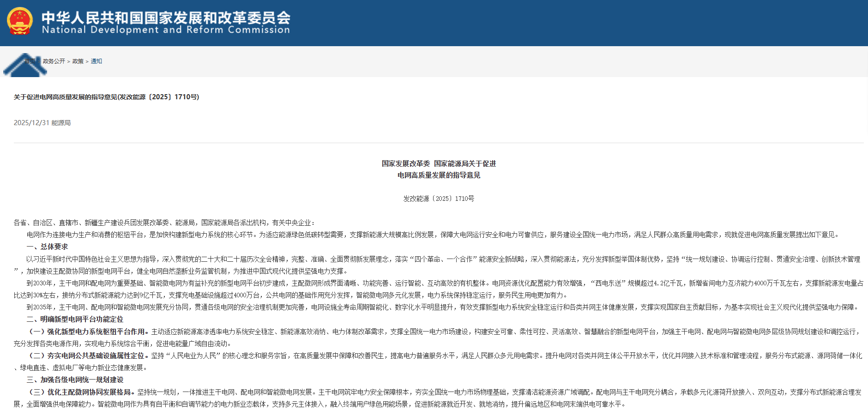The image size is (868, 410).
Task: Click the centered document number 发改能源〔2025〕1710号
Action: point(439,199)
